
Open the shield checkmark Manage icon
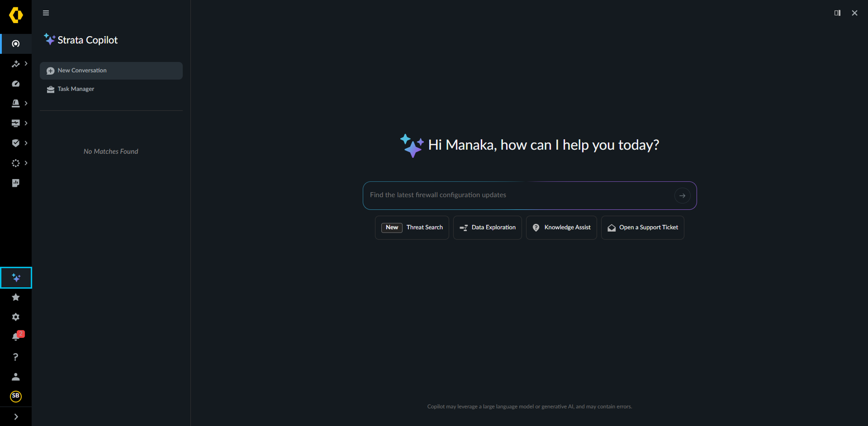[x=16, y=143]
